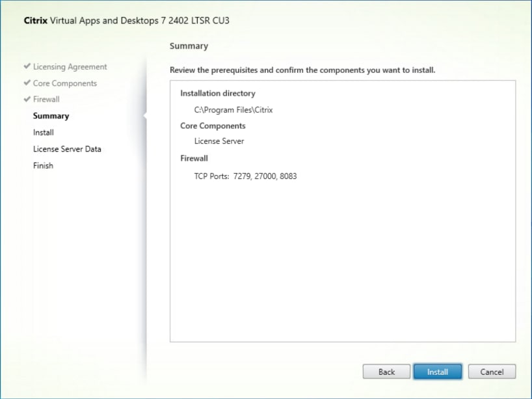Click the Summary page title
Image resolution: width=532 pixels, height=399 pixels.
point(189,46)
